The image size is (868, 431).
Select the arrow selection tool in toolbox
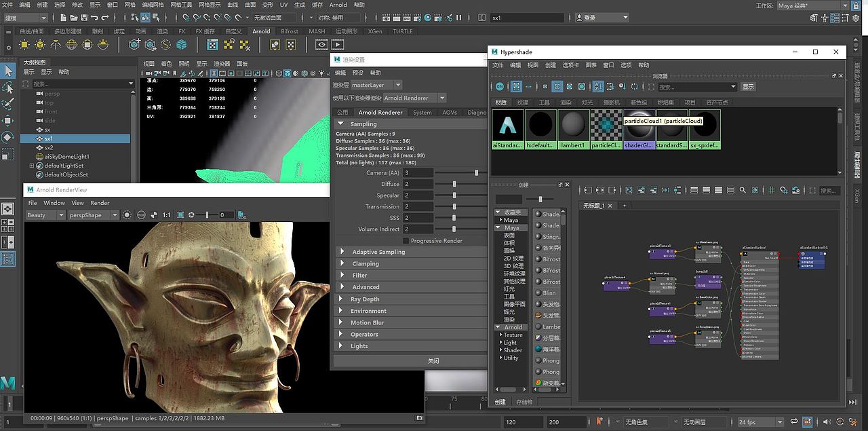[8, 71]
